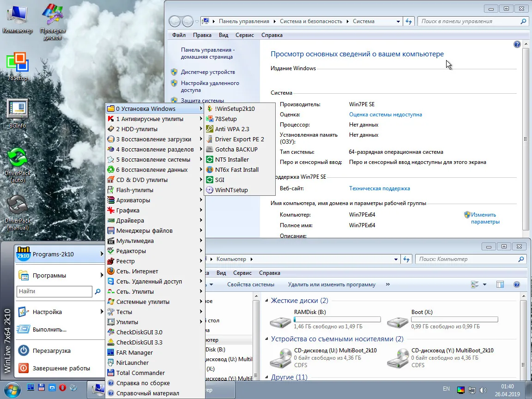This screenshot has height=399, width=532.
Task: Launch the BGInfo desktop shortcut
Action: click(17, 114)
